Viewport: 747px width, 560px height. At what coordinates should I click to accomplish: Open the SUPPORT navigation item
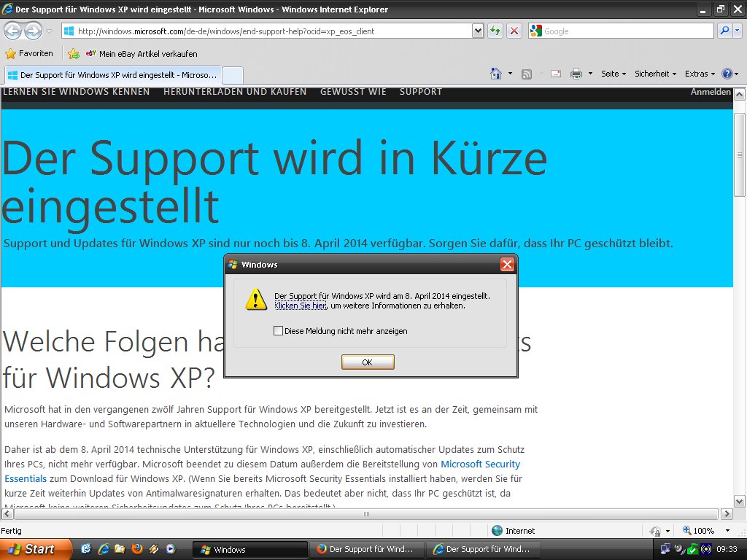pyautogui.click(x=420, y=92)
